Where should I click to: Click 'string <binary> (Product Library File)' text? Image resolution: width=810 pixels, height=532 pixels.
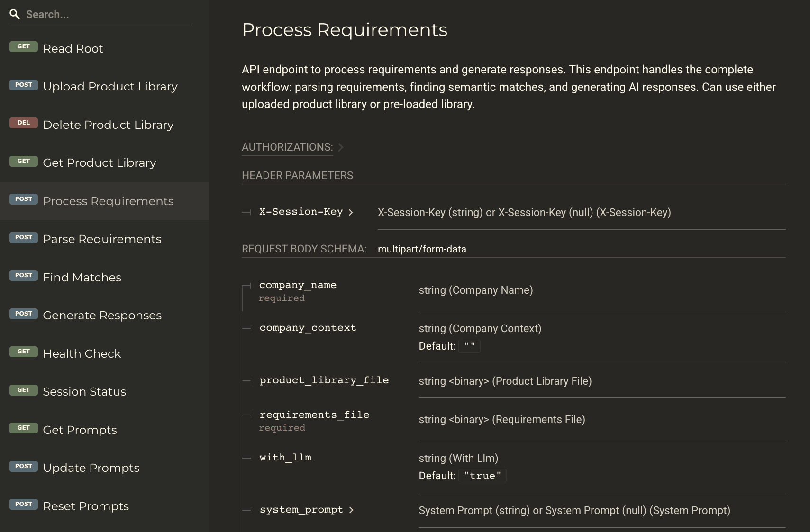[505, 381]
